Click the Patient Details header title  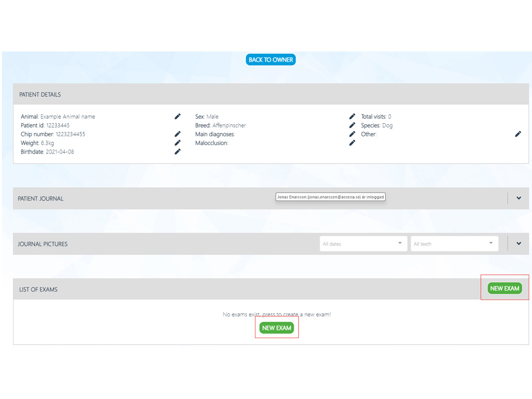click(x=40, y=94)
